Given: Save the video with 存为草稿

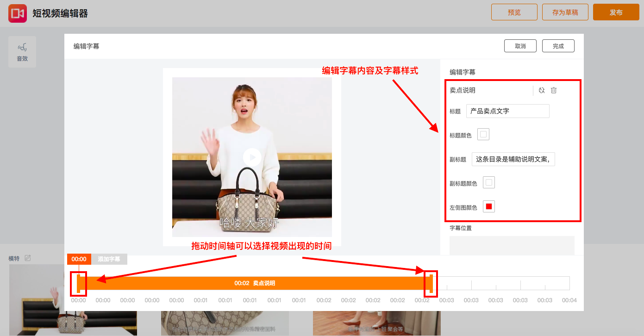Looking at the screenshot, I should [565, 12].
